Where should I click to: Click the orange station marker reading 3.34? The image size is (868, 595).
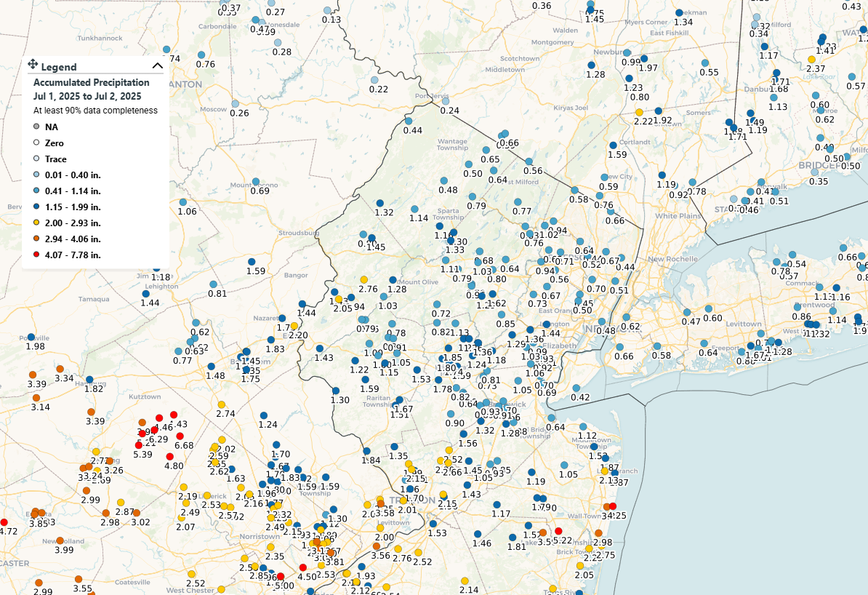coord(60,369)
